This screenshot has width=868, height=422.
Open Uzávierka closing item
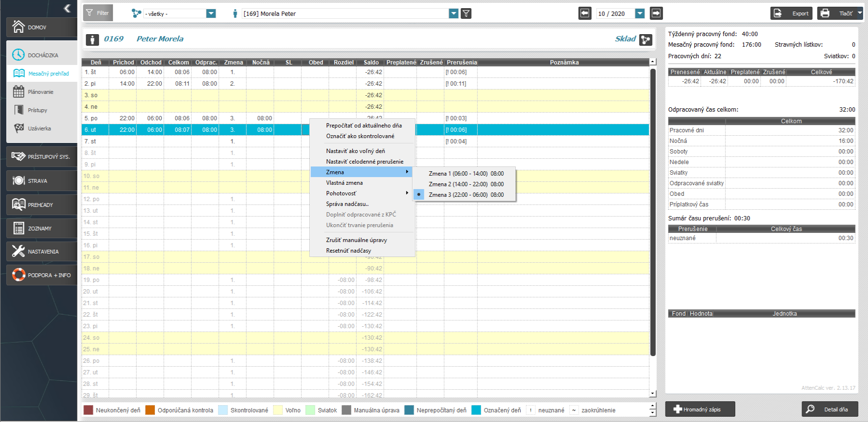click(42, 128)
